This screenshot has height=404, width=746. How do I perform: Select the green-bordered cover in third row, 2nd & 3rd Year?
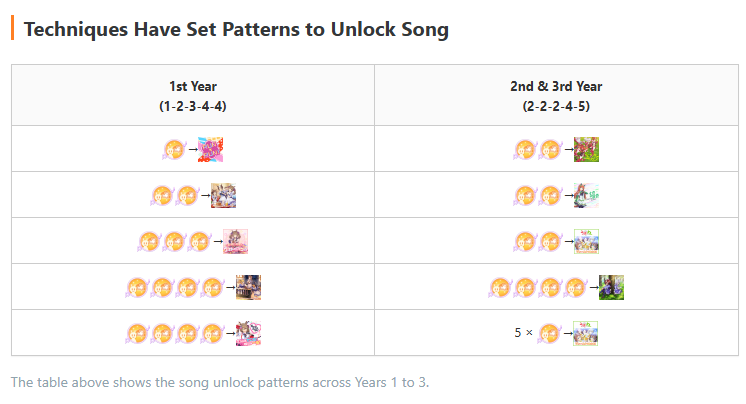(x=586, y=241)
